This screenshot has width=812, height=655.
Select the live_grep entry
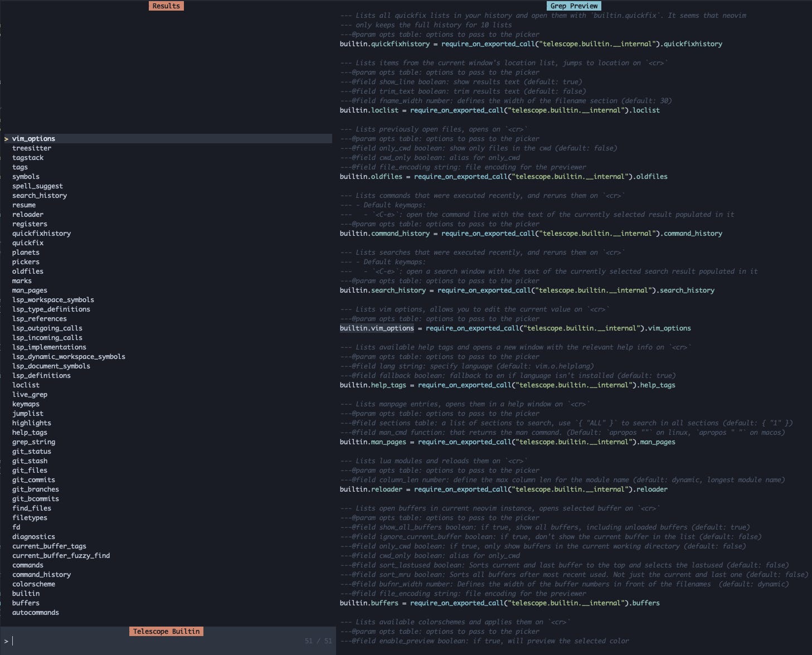tap(30, 395)
